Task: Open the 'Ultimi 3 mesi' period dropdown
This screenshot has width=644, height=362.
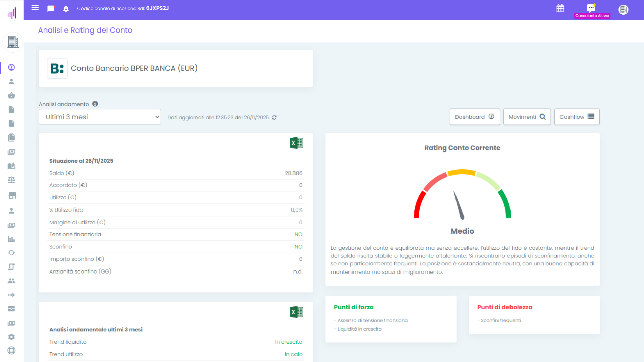Action: click(100, 117)
